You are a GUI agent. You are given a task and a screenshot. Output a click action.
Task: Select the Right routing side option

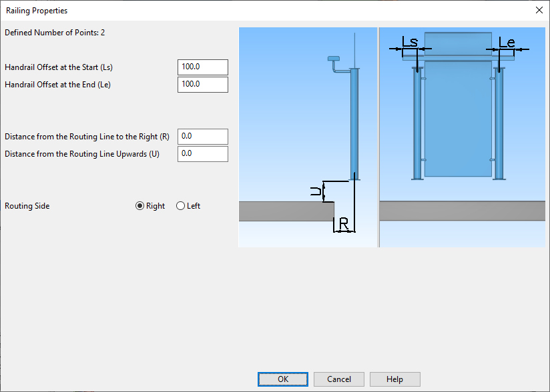point(150,206)
